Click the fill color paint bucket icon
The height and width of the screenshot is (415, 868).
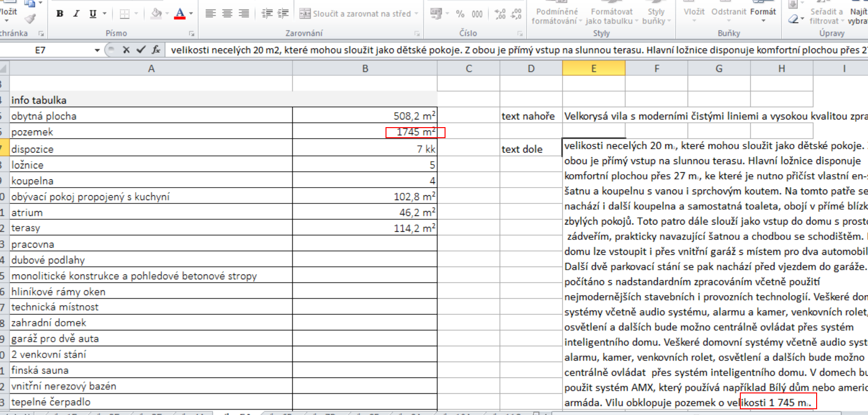coord(156,14)
